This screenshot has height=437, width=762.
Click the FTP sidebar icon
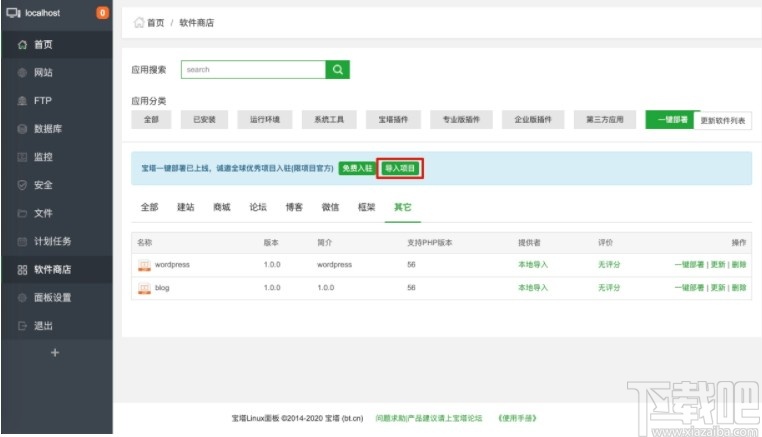[22, 101]
